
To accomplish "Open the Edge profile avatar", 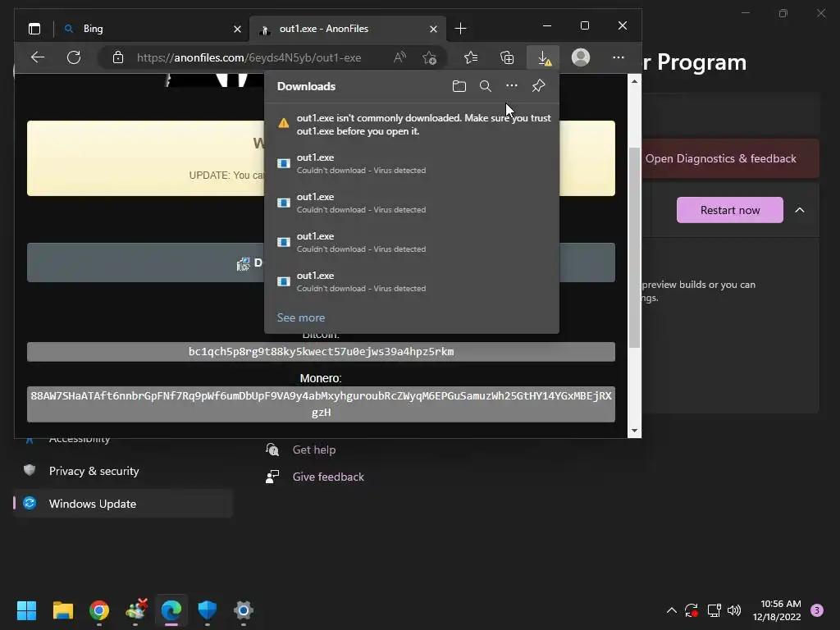I will tap(580, 57).
